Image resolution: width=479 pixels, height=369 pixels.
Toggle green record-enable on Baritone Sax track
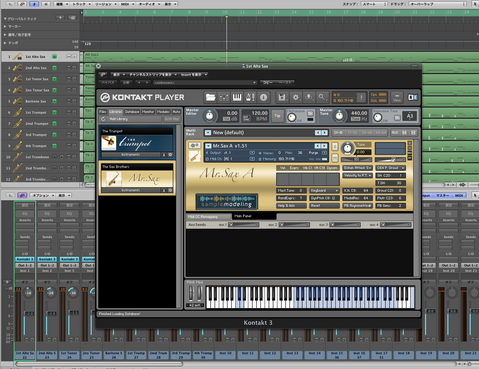[54, 101]
